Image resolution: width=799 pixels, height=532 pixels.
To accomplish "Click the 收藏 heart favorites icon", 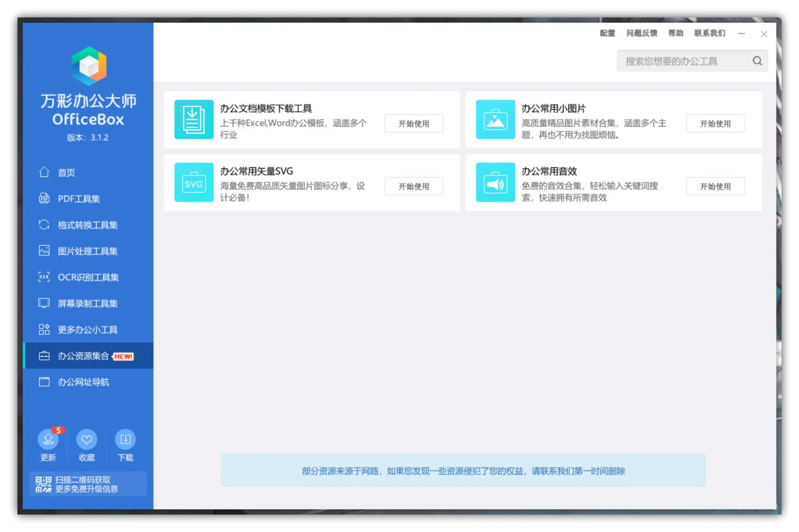I will point(87,439).
